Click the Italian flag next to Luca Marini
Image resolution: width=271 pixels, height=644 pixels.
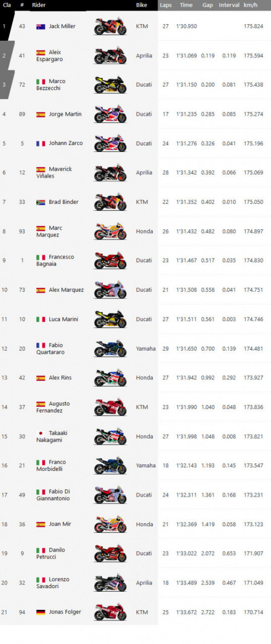click(x=41, y=319)
